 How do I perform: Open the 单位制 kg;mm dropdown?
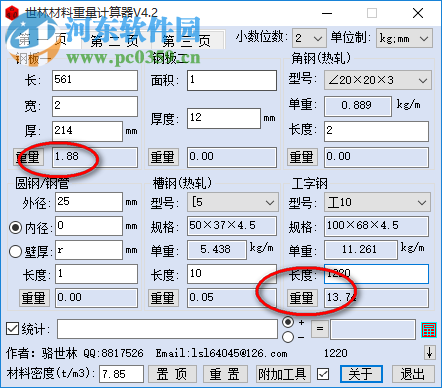[x=404, y=39]
